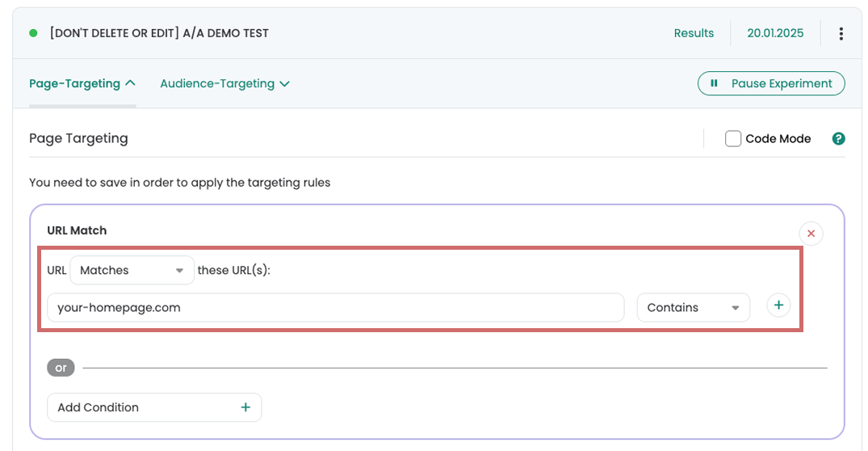The width and height of the screenshot is (868, 451).
Task: Click the plus icon in Add Condition
Action: pyautogui.click(x=245, y=407)
